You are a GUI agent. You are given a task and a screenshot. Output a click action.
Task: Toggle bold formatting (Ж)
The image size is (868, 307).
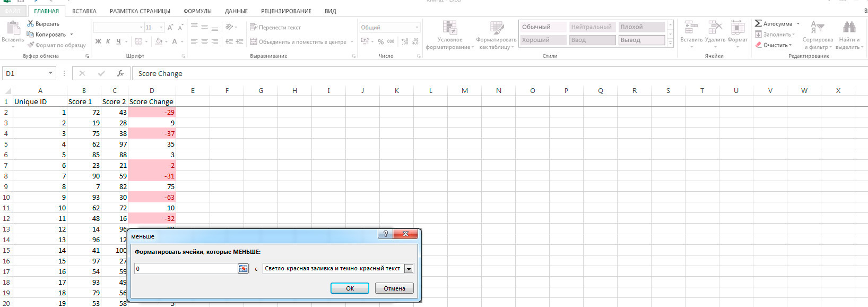pyautogui.click(x=98, y=41)
